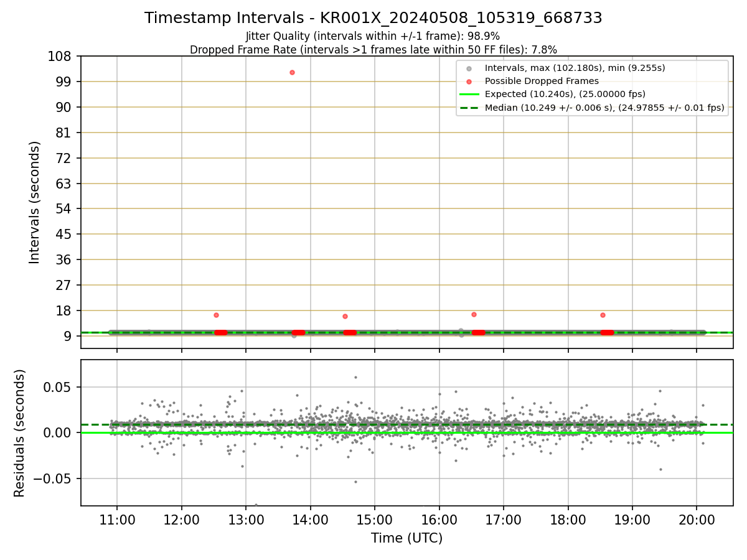The height and width of the screenshot is (560, 747).
Task: Click the x-axis tick label "18:00"
Action: tap(568, 520)
